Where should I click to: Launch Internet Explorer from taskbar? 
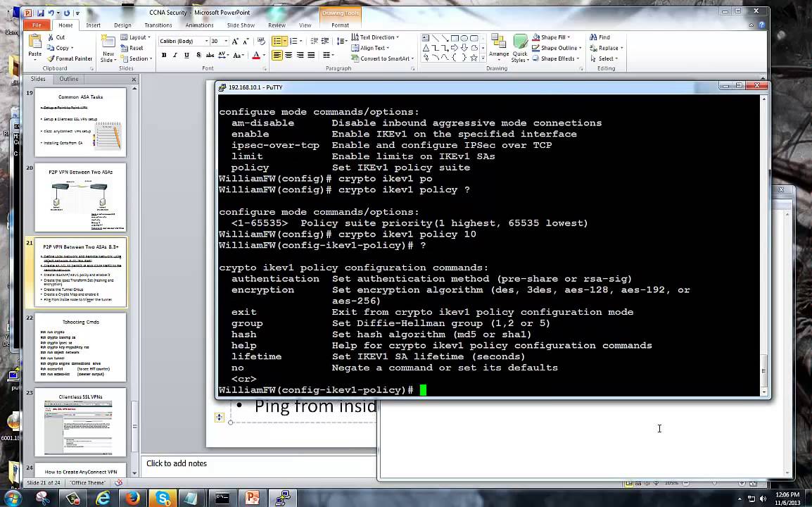(x=103, y=498)
